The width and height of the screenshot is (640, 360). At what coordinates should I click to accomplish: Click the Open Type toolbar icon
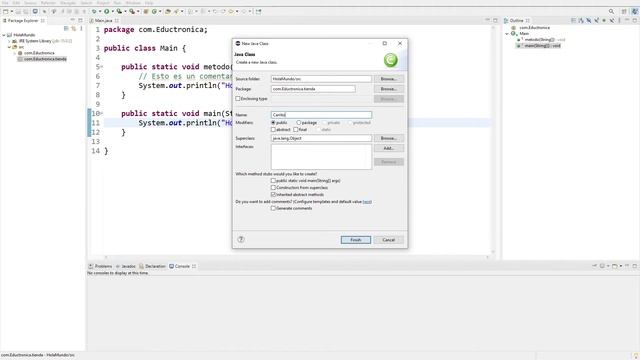pyautogui.click(x=167, y=11)
